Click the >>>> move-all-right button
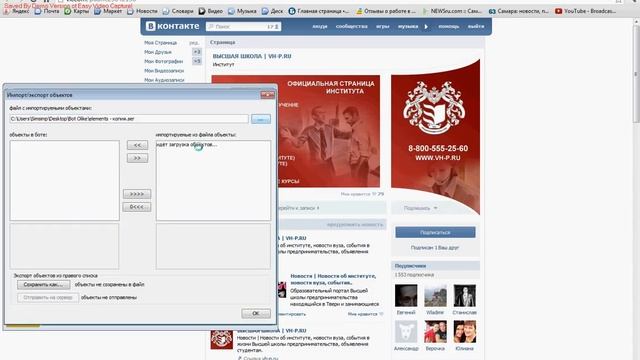Image resolution: width=640 pixels, height=360 pixels. pos(137,194)
